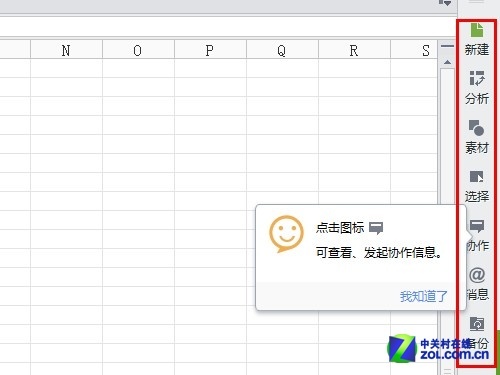This screenshot has width=500, height=375.
Task: Open the 分析 analysis sidebar tool
Action: (477, 88)
